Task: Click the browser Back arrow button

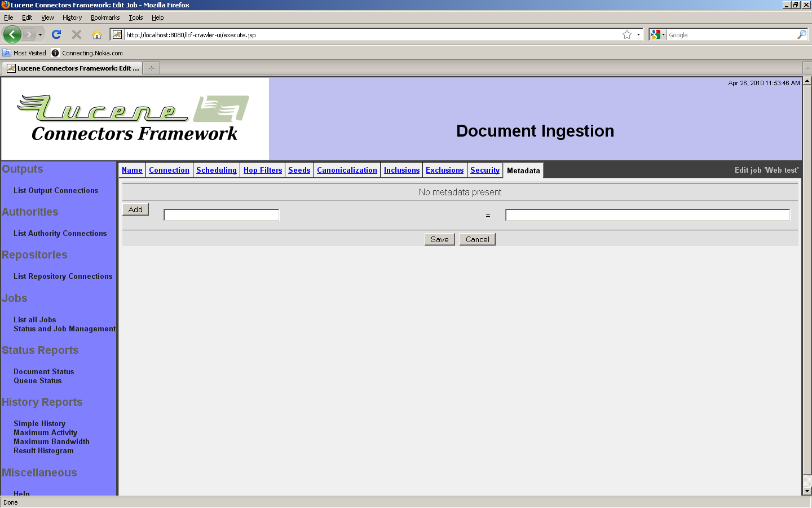Action: (x=12, y=34)
